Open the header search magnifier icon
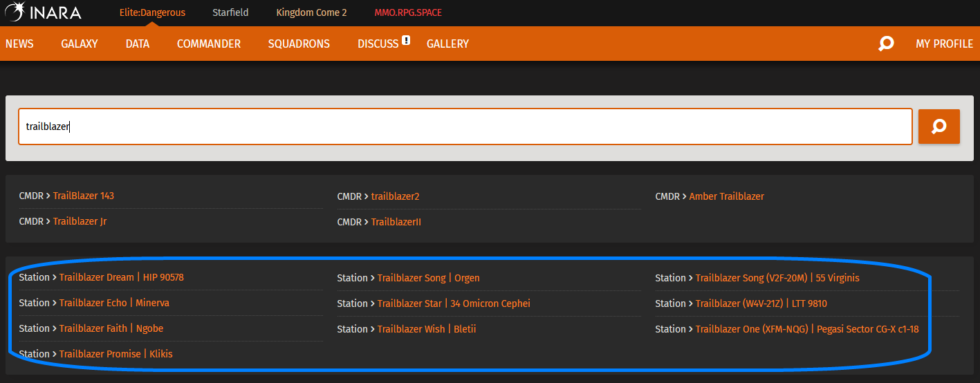 tap(886, 44)
